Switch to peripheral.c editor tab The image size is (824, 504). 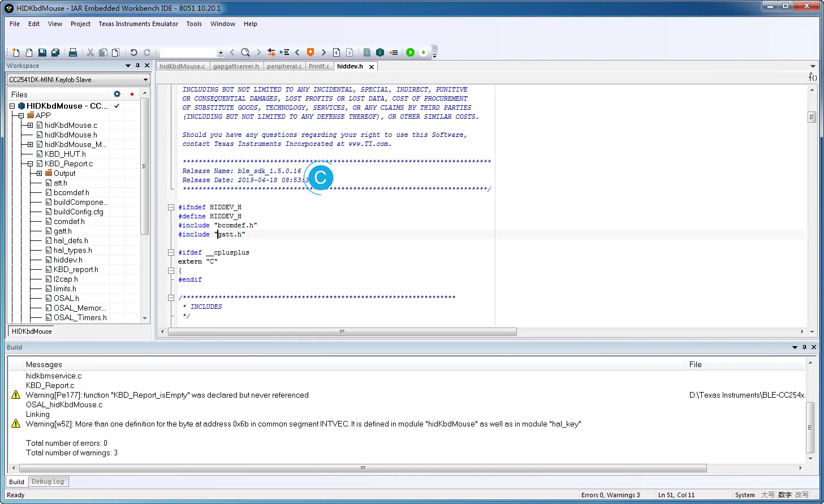click(x=284, y=66)
